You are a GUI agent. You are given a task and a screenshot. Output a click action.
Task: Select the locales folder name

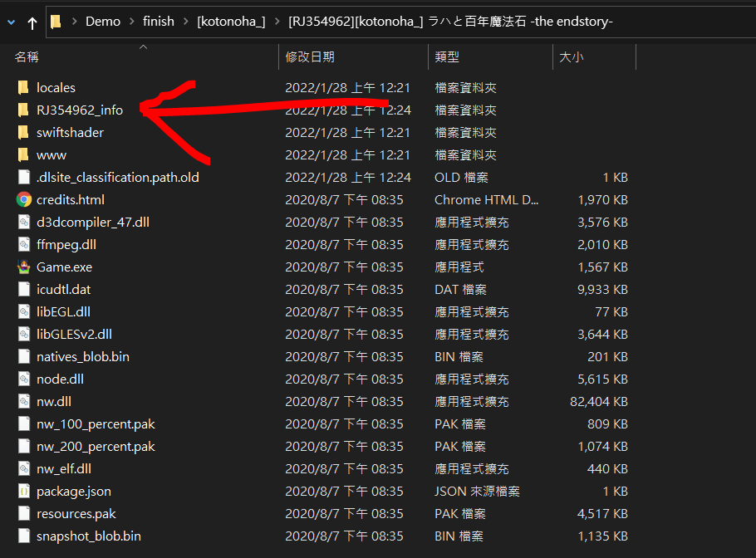(x=56, y=88)
